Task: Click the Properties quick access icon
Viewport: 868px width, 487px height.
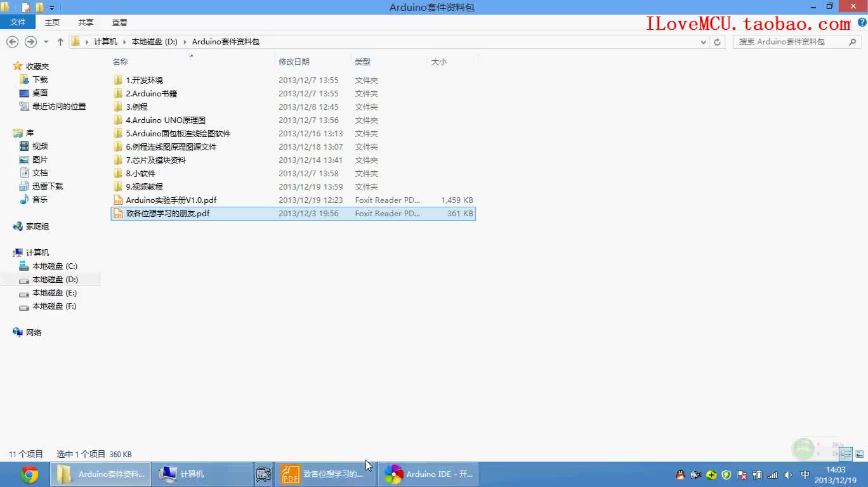Action: click(26, 8)
